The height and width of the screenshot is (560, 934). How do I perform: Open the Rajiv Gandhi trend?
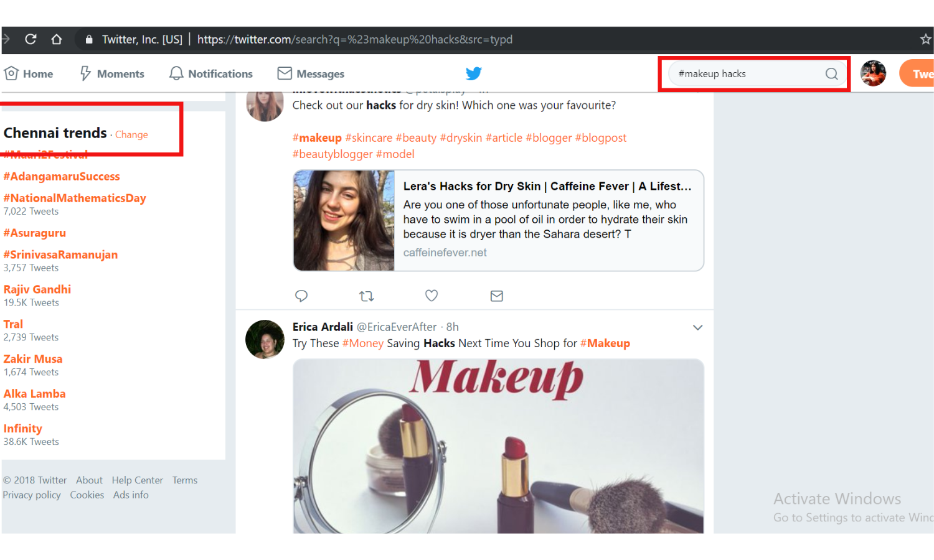[37, 289]
